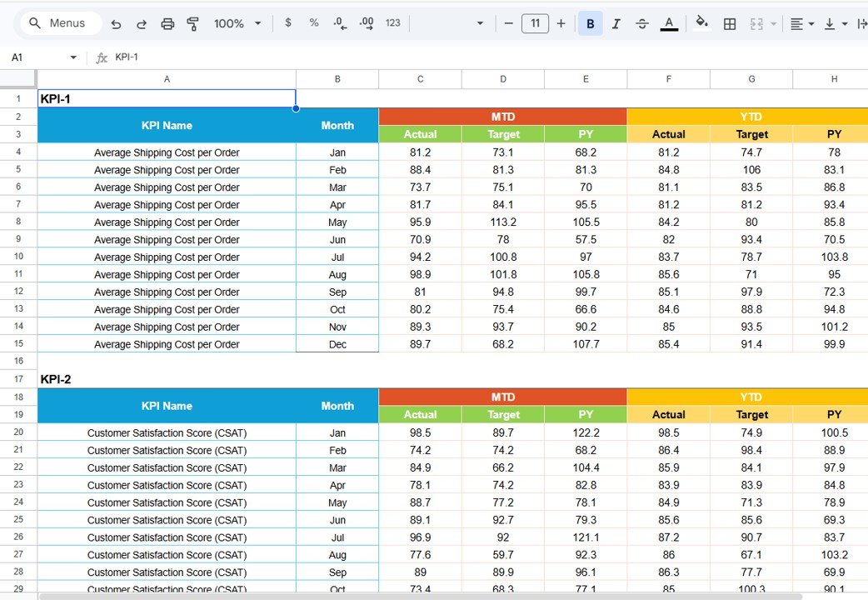The height and width of the screenshot is (600, 868).
Task: Increase decimal places
Action: click(x=366, y=23)
